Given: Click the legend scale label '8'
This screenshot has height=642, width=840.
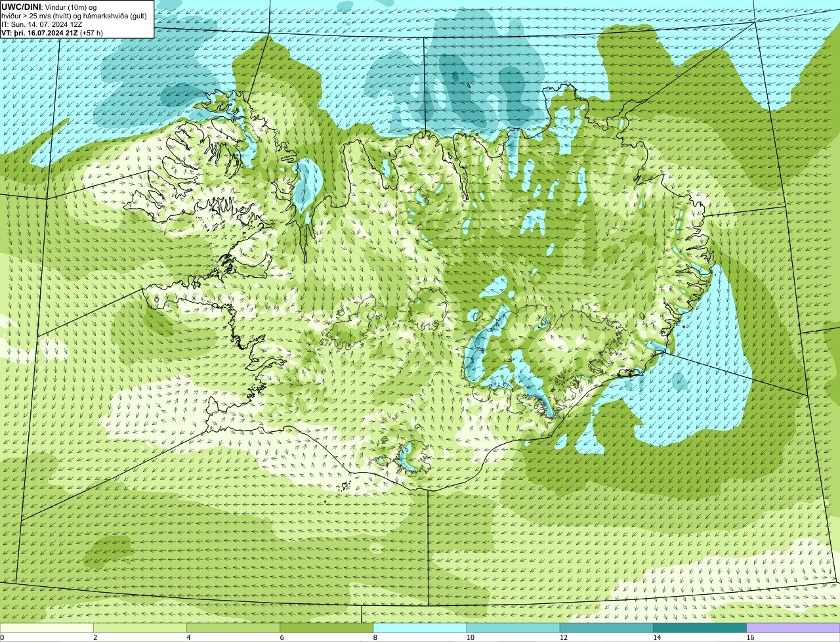Looking at the screenshot, I should coord(375,637).
